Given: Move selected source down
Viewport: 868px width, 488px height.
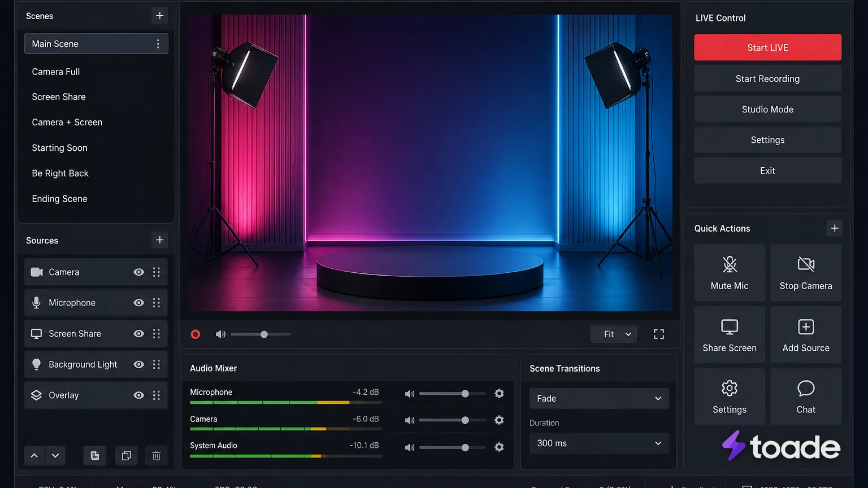Looking at the screenshot, I should point(55,455).
